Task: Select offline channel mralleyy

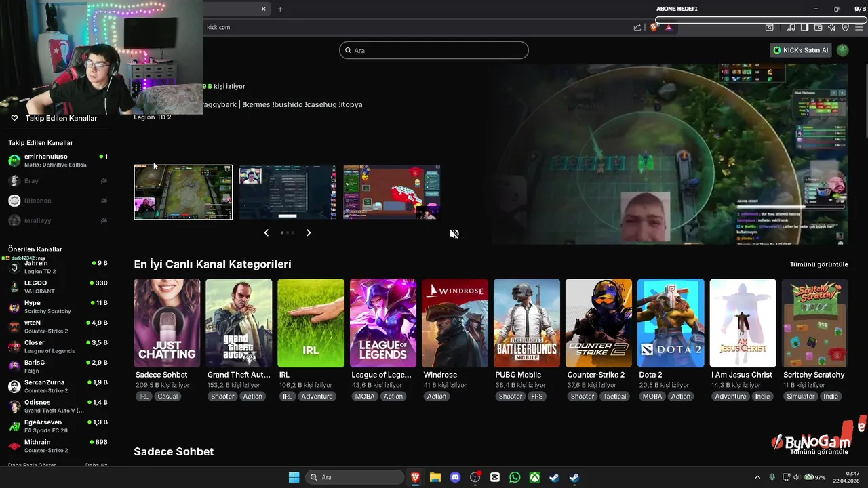Action: 58,220
